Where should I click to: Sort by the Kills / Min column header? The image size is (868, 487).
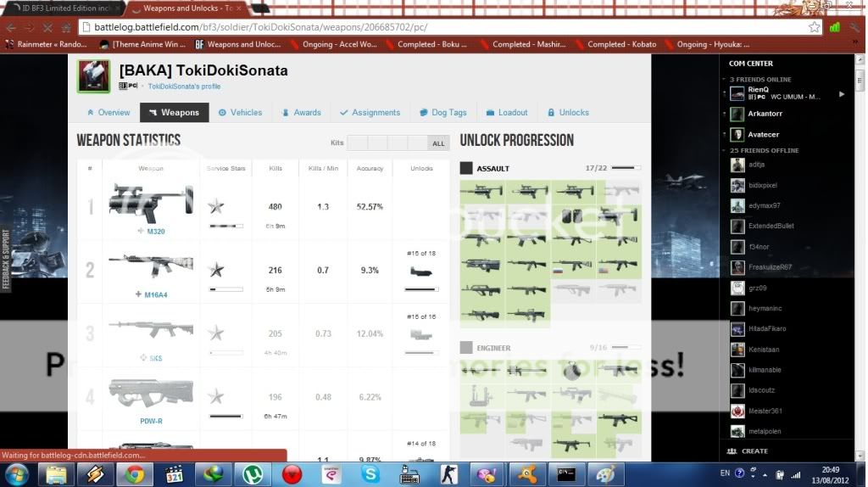[323, 169]
